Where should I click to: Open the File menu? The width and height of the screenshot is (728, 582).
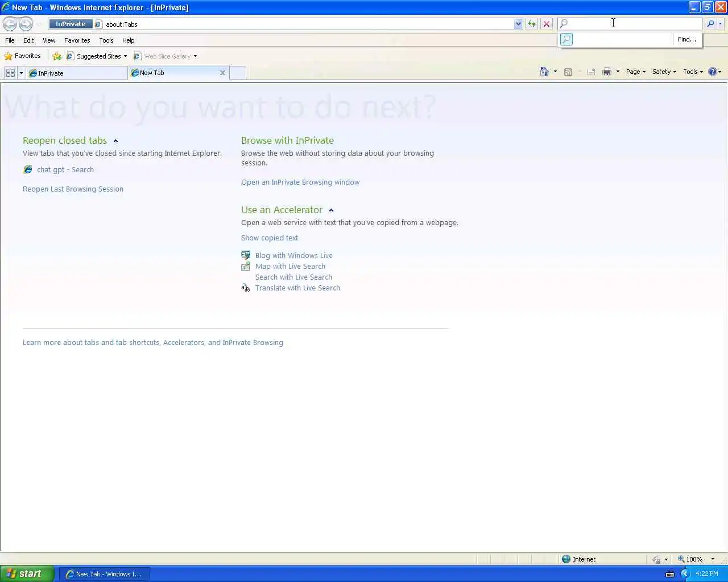(10, 40)
